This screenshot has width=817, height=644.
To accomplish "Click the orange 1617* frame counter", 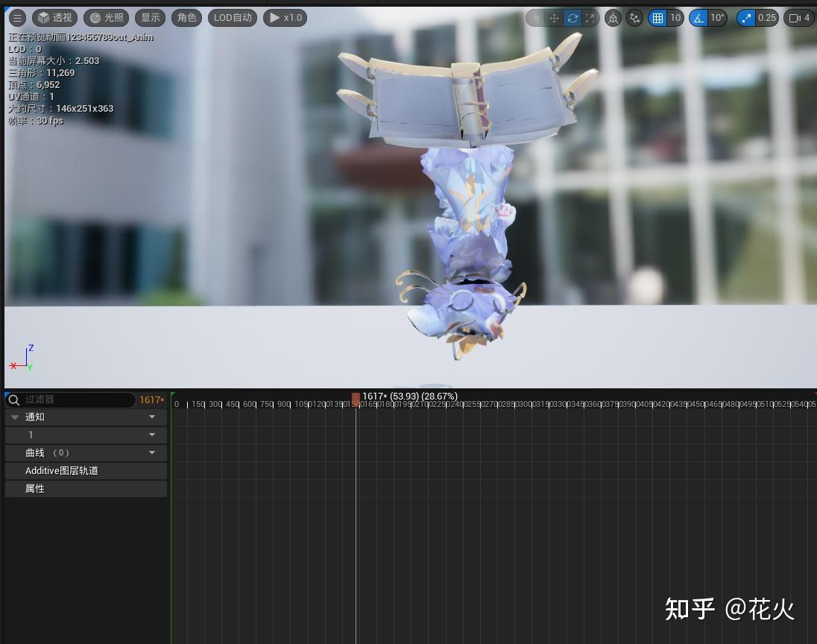I will [151, 400].
